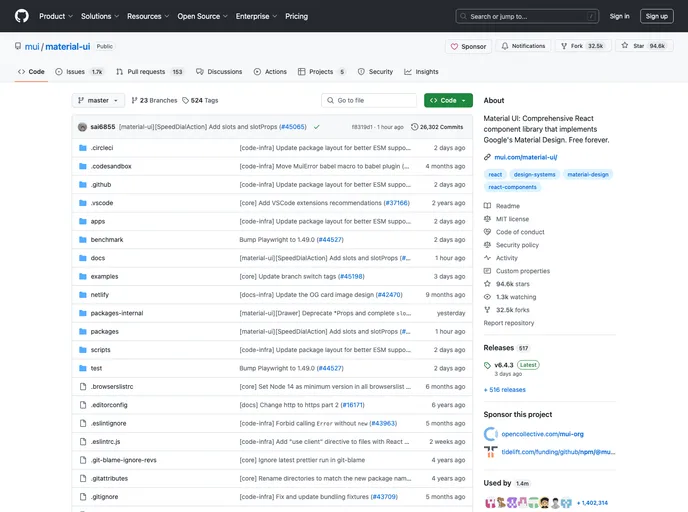688x512 pixels.
Task: Click the Go to file input
Action: tap(369, 100)
